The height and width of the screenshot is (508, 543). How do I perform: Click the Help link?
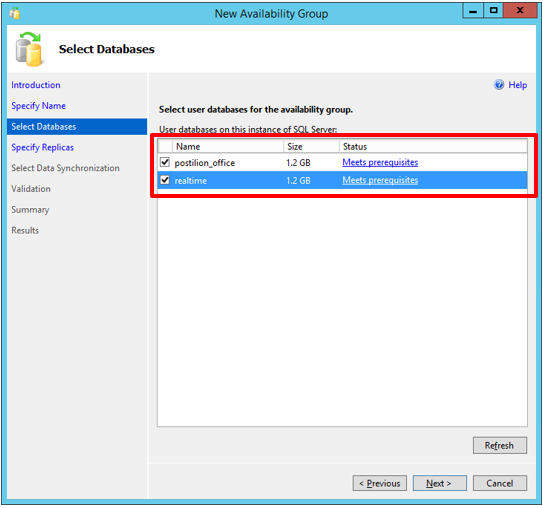point(517,85)
